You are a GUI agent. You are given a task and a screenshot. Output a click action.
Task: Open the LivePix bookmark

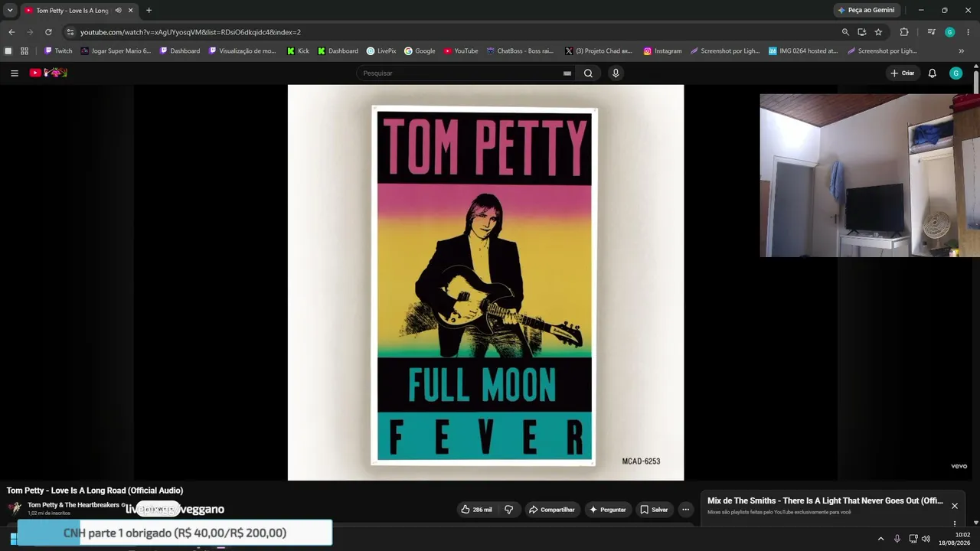(381, 51)
